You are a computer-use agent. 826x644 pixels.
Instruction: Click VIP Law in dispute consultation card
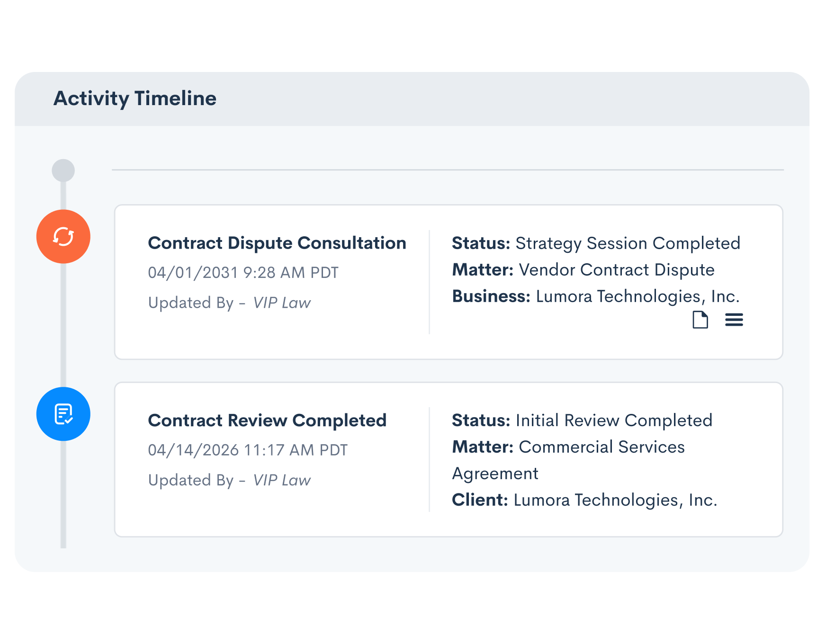point(282,303)
